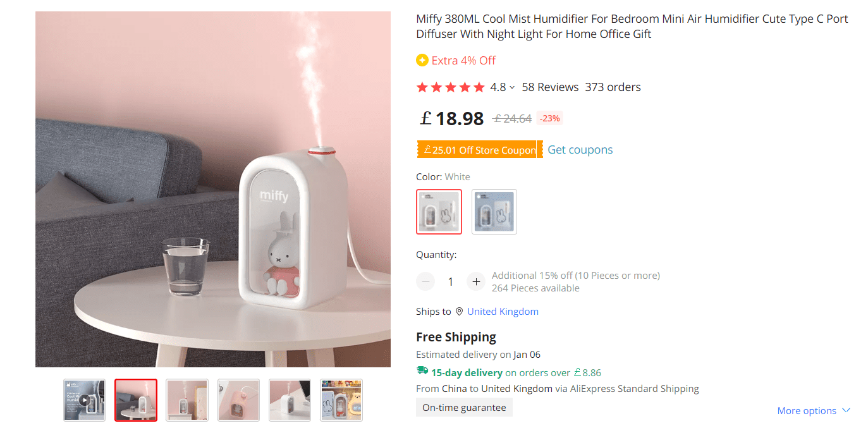The height and width of the screenshot is (428, 868).
Task: Click the green delivery truck icon
Action: 421,372
